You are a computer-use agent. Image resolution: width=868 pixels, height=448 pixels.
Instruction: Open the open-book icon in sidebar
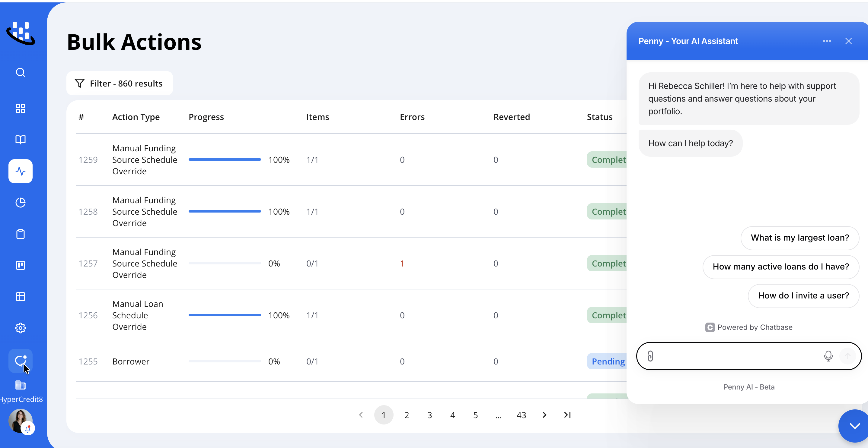(x=21, y=139)
